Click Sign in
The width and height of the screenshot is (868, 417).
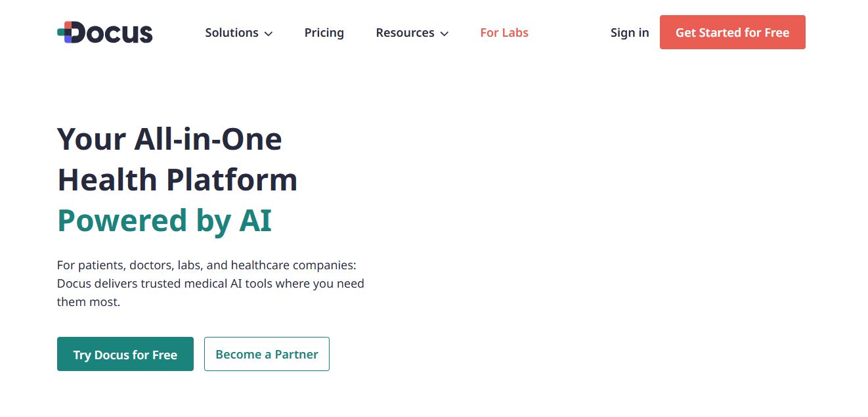(629, 33)
